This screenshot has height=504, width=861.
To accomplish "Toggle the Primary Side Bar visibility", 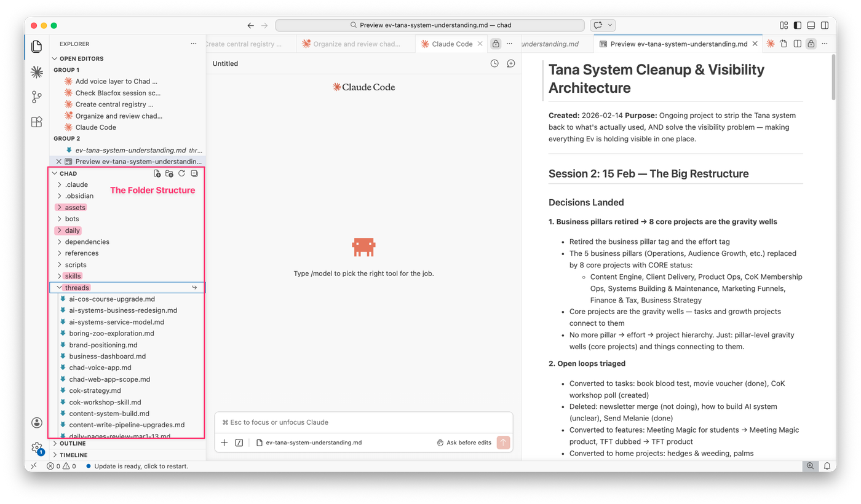I will pyautogui.click(x=798, y=25).
